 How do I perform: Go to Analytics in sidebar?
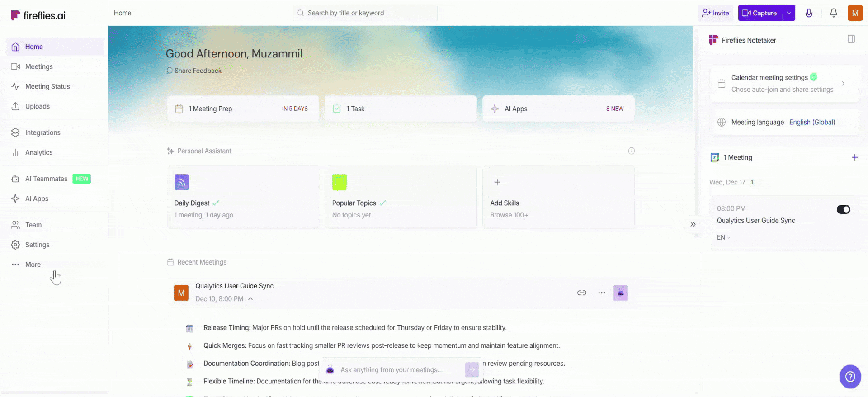tap(39, 152)
